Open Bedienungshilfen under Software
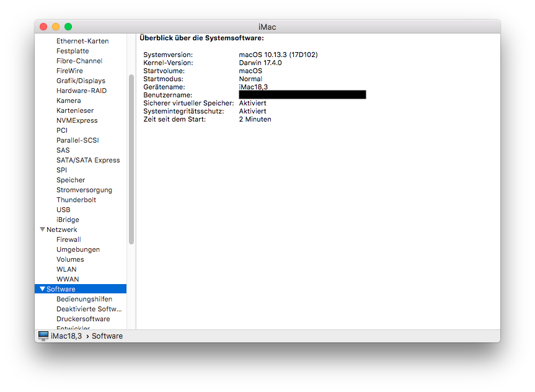The image size is (535, 392). coord(84,299)
